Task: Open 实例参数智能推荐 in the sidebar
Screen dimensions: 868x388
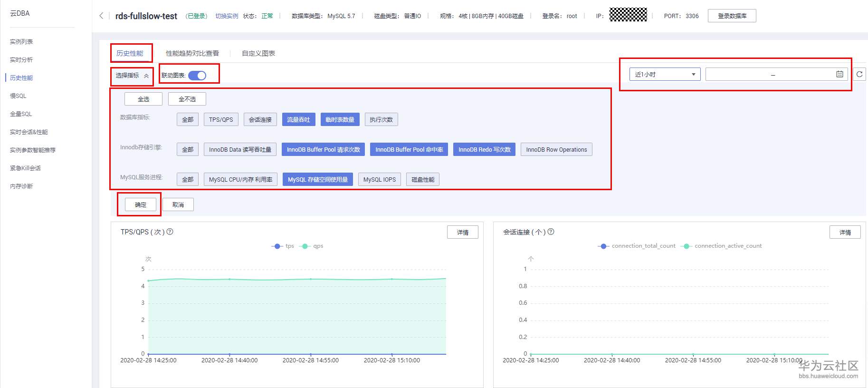Action: tap(33, 150)
